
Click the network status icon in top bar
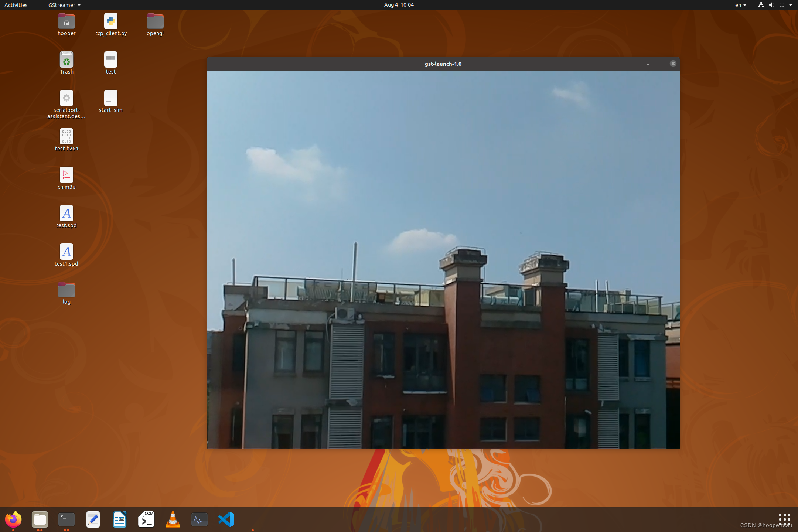tap(761, 5)
